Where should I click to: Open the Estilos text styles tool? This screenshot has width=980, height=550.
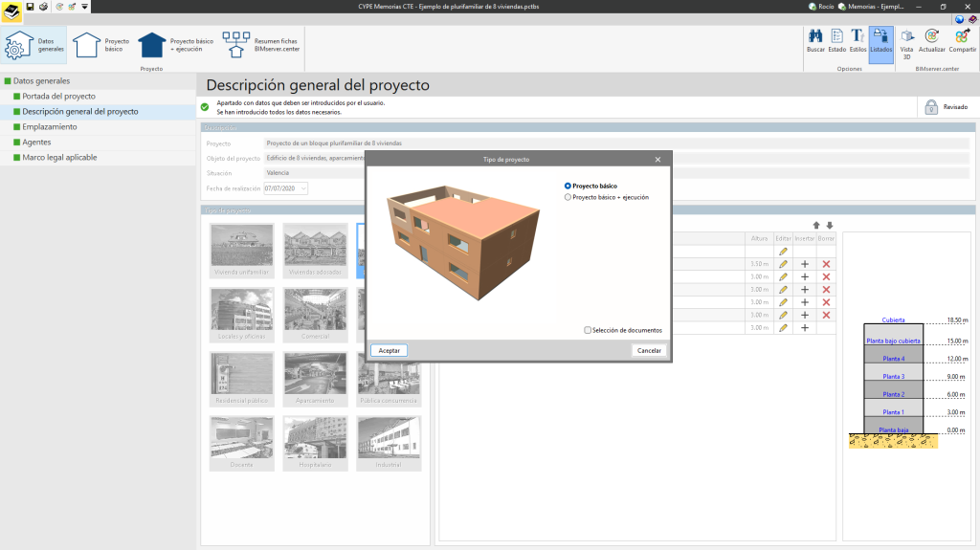(x=857, y=41)
